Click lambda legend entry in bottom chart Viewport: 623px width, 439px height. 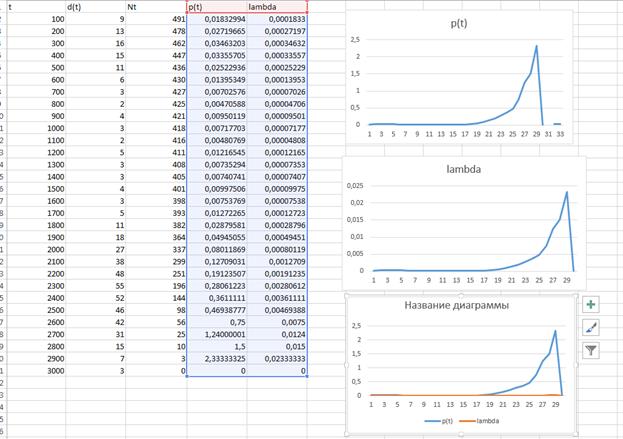(x=480, y=421)
